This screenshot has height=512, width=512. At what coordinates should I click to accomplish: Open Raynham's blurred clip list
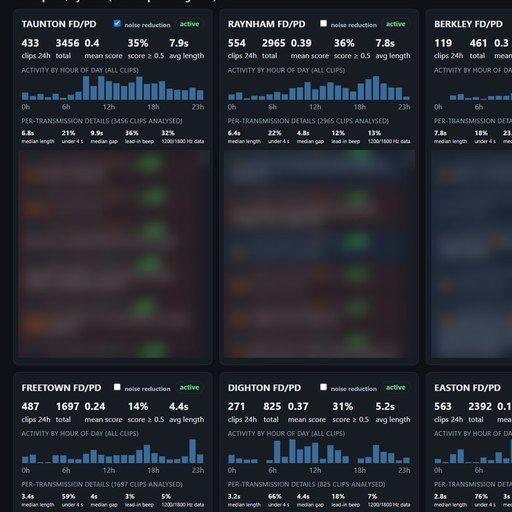319,254
